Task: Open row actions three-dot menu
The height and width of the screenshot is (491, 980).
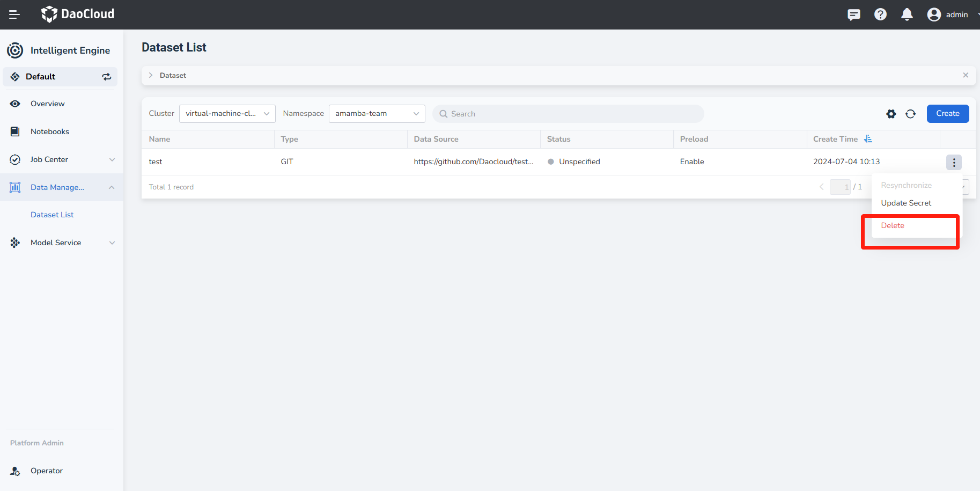Action: pos(954,162)
